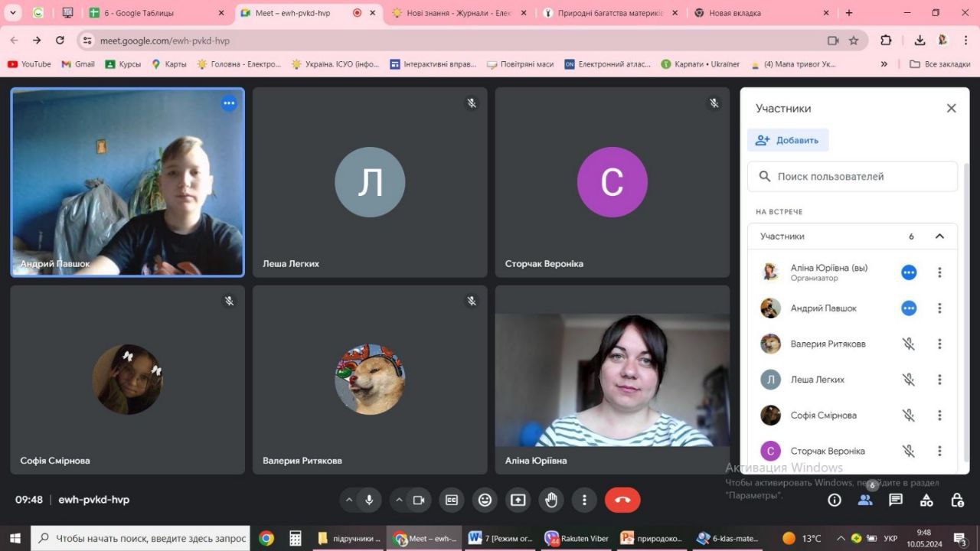Viewport: 980px width, 551px height.
Task: Open more options for Леша Легких
Action: [939, 380]
